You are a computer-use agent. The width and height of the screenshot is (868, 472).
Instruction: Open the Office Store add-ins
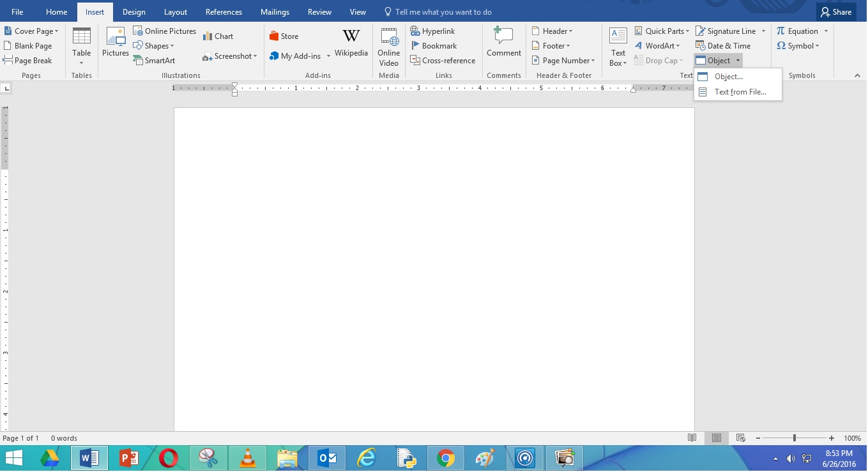coord(284,36)
